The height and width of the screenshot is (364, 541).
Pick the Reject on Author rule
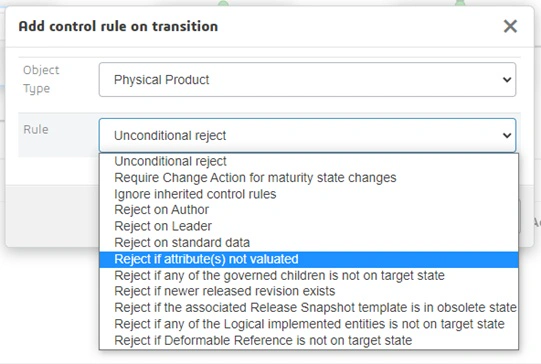[308, 210]
